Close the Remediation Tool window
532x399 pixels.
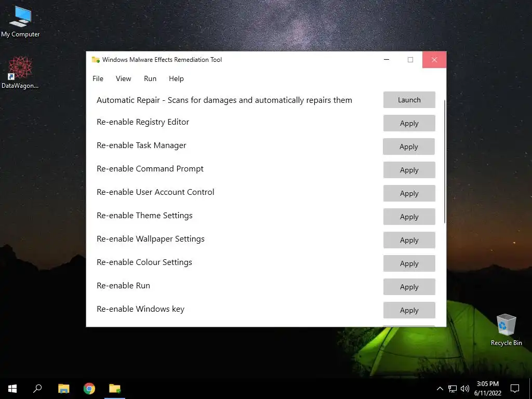[x=434, y=60]
